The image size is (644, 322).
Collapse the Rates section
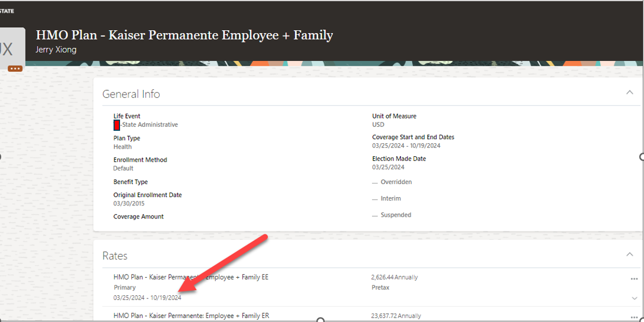629,255
